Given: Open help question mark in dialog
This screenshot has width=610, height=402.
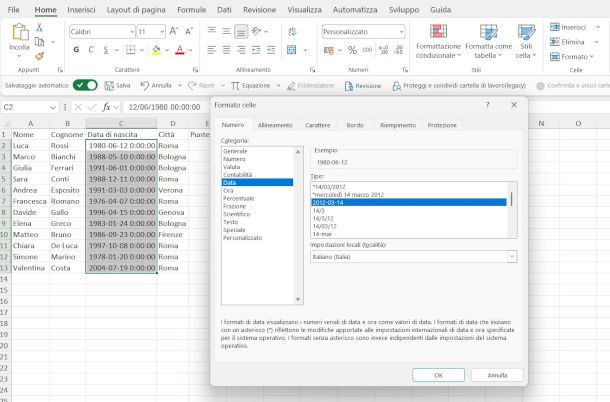Looking at the screenshot, I should click(x=487, y=105).
